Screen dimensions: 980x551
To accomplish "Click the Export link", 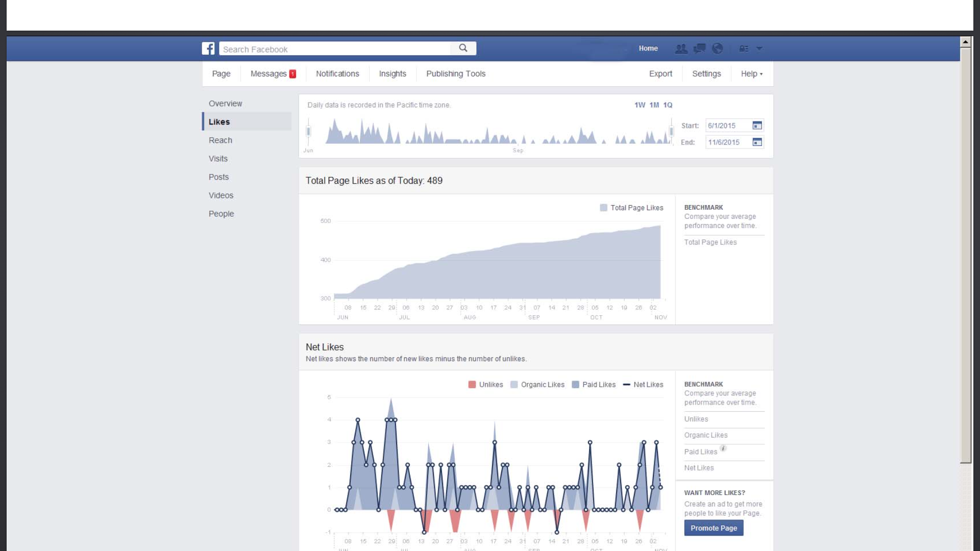I will click(x=660, y=74).
